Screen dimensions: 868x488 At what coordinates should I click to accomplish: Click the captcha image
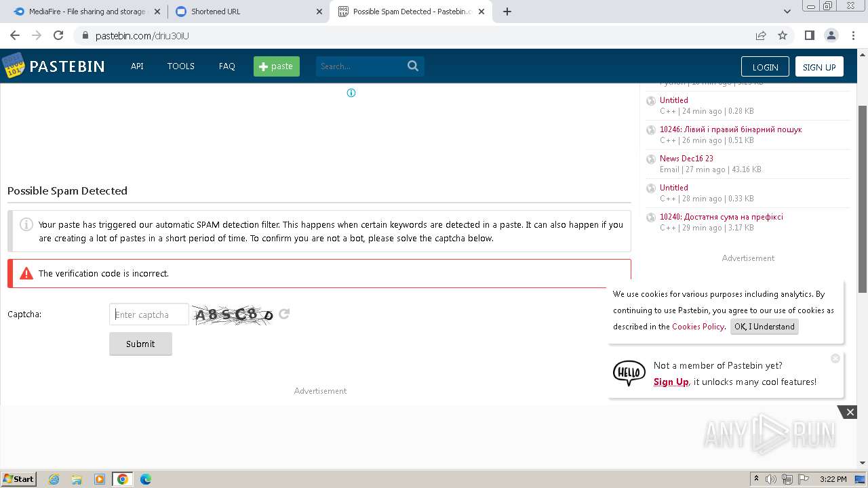234,314
